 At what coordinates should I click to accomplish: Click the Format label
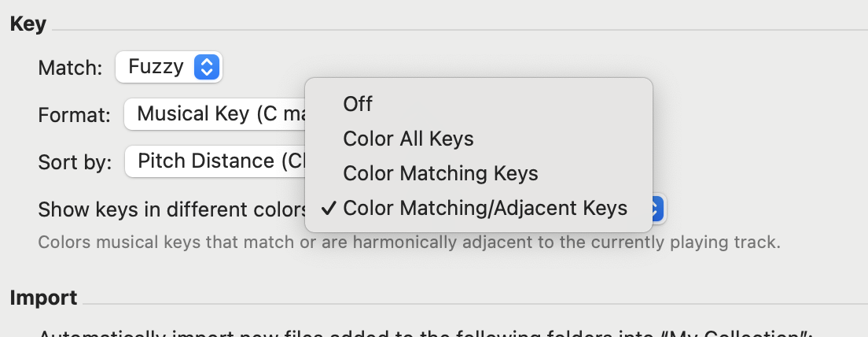point(74,116)
